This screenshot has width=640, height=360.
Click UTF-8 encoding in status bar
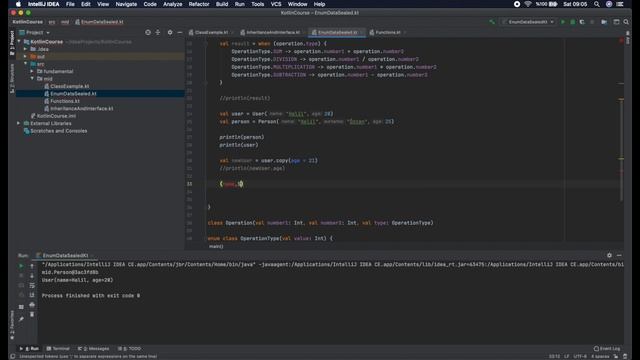(580, 356)
